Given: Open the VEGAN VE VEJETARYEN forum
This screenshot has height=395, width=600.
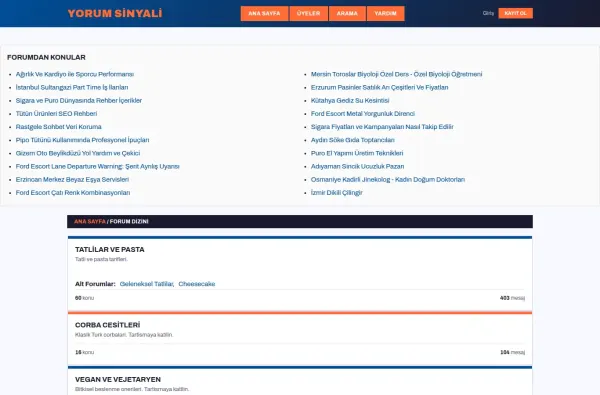Looking at the screenshot, I should click(x=118, y=379).
